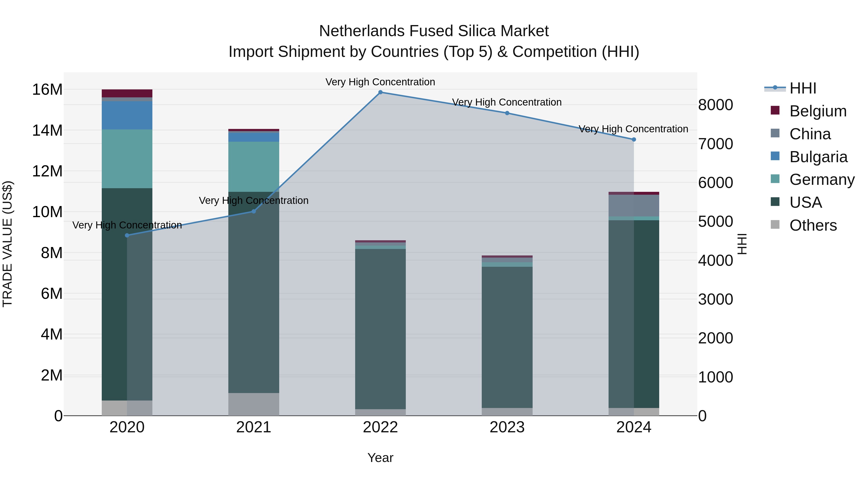Click the 2022 USA bar segment
Viewport: 868px width, 488px height.
[380, 329]
